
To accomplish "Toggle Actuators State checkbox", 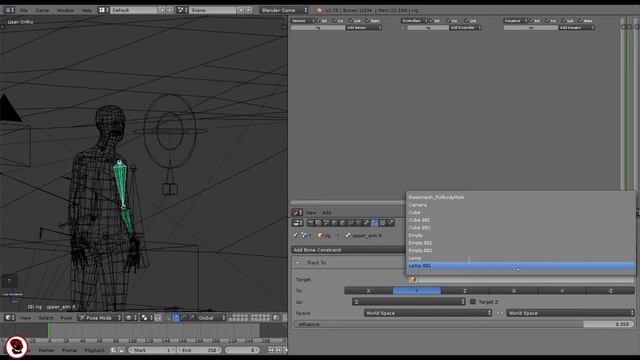I will 580,20.
